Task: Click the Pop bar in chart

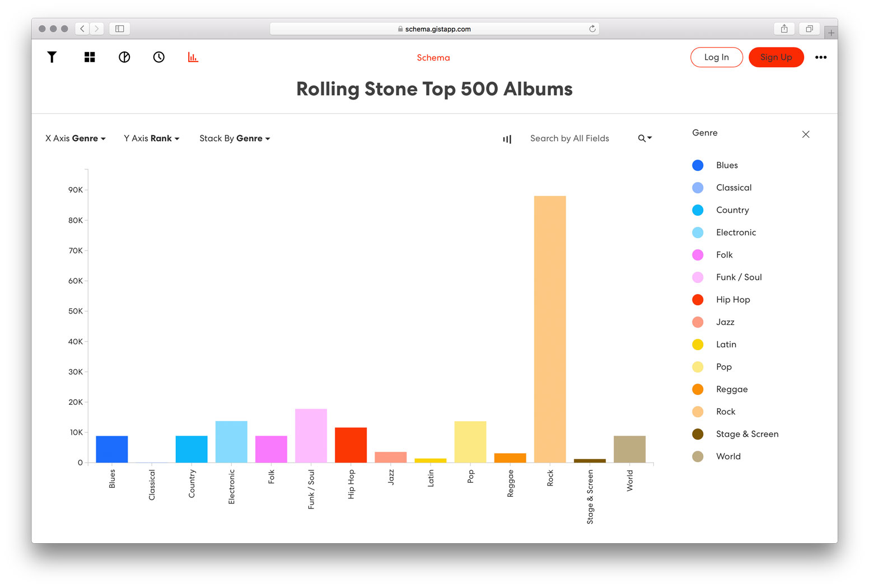Action: [470, 442]
